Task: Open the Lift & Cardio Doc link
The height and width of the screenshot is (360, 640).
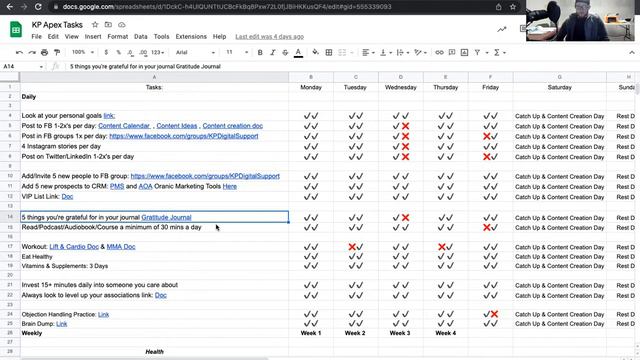Action: point(74,247)
